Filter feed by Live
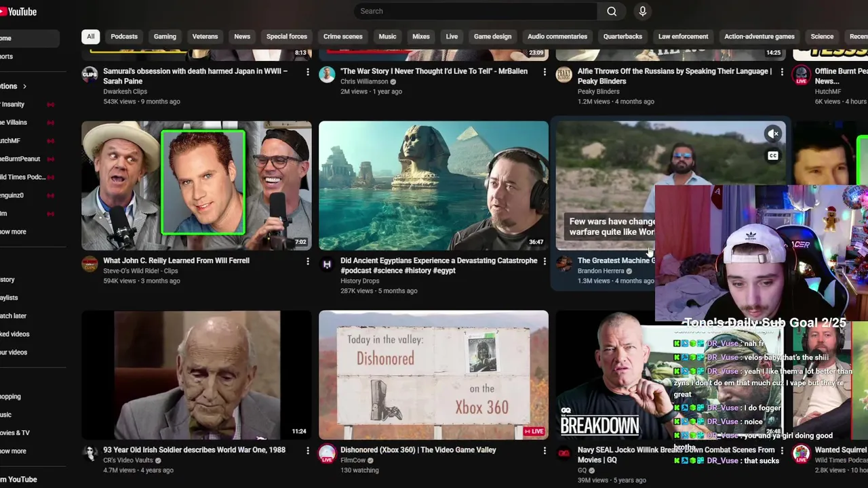 452,37
